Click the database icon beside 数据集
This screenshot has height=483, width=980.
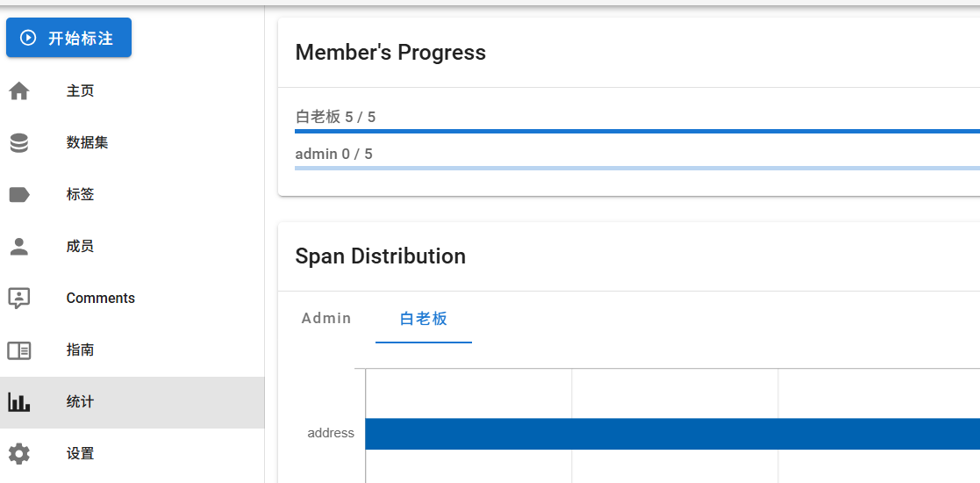pos(19,142)
